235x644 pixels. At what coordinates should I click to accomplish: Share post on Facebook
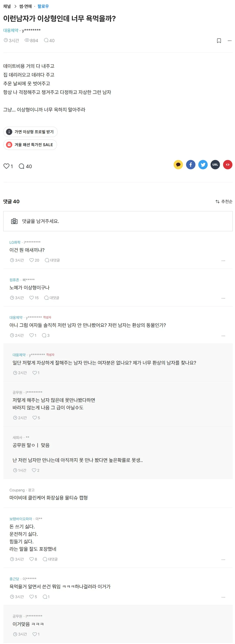190,165
